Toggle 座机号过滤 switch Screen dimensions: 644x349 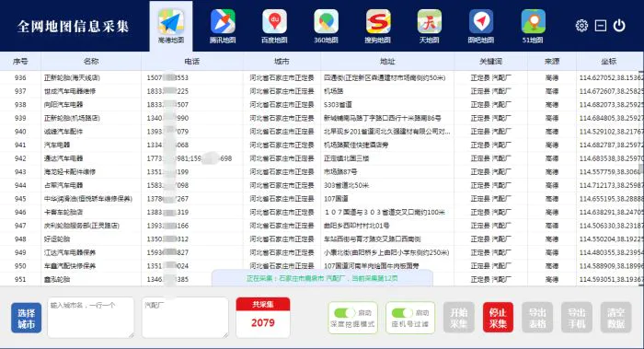(402, 313)
